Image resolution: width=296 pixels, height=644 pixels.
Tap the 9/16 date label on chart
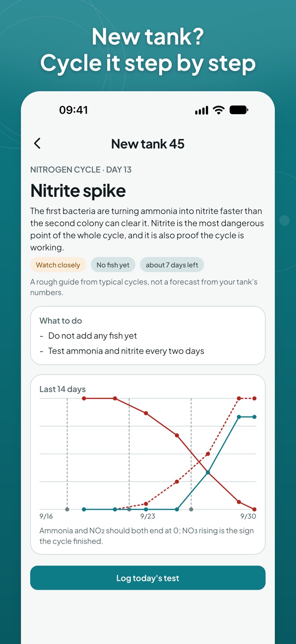coord(46,516)
